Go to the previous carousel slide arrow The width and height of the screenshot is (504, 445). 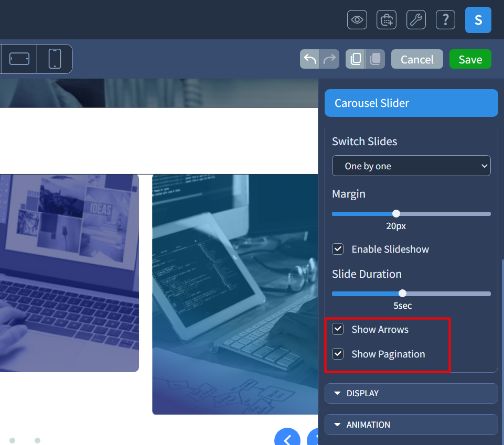tap(287, 437)
